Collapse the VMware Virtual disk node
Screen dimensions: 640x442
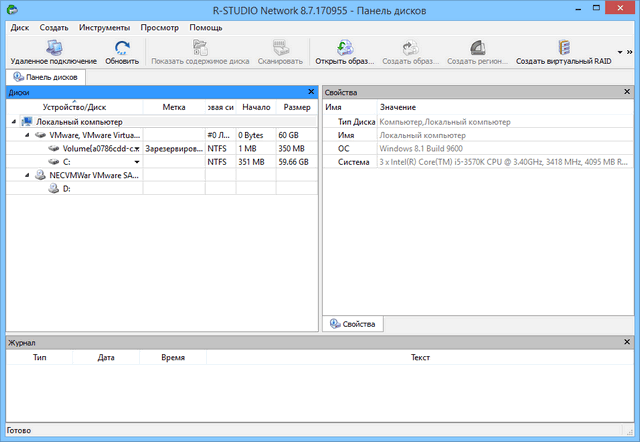(27, 134)
